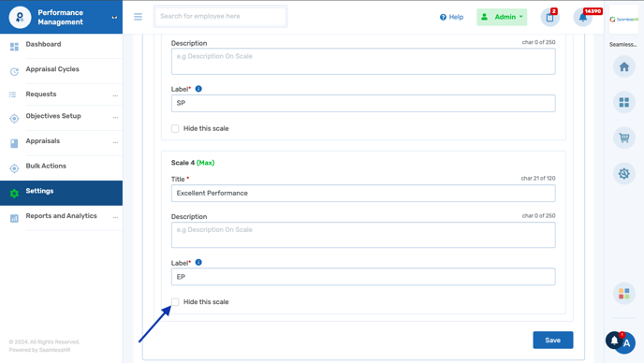Check Hide this scale for Scale 4
Screen dimensions: 644x363
tap(175, 302)
